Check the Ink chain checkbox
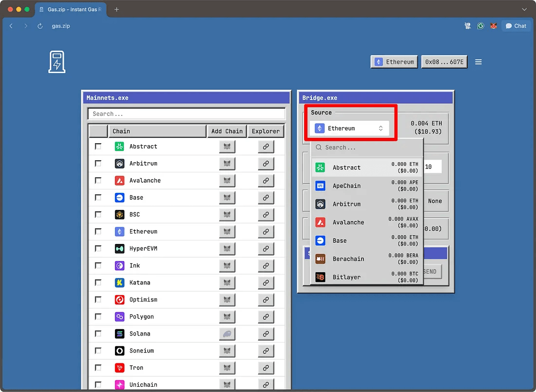Screen dimensions: 536x392 (98, 265)
